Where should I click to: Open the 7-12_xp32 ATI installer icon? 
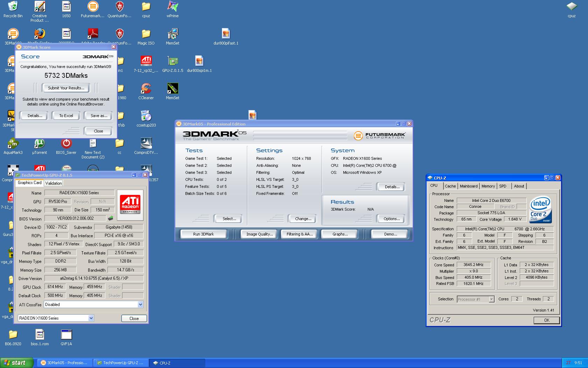click(146, 64)
